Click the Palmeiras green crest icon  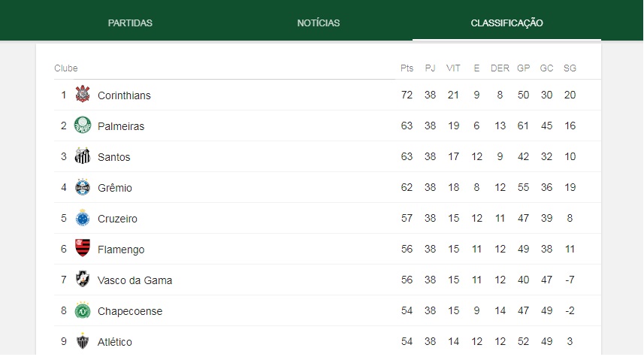83,125
